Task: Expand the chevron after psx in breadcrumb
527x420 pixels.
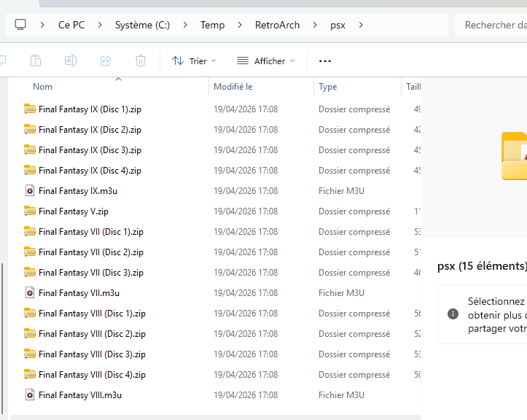Action: [x=360, y=25]
